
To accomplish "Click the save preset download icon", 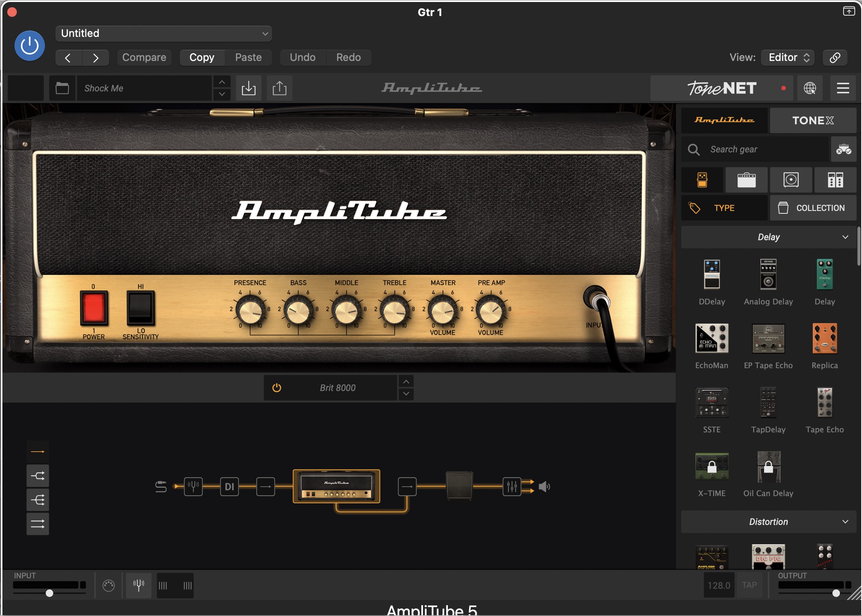I will click(248, 88).
